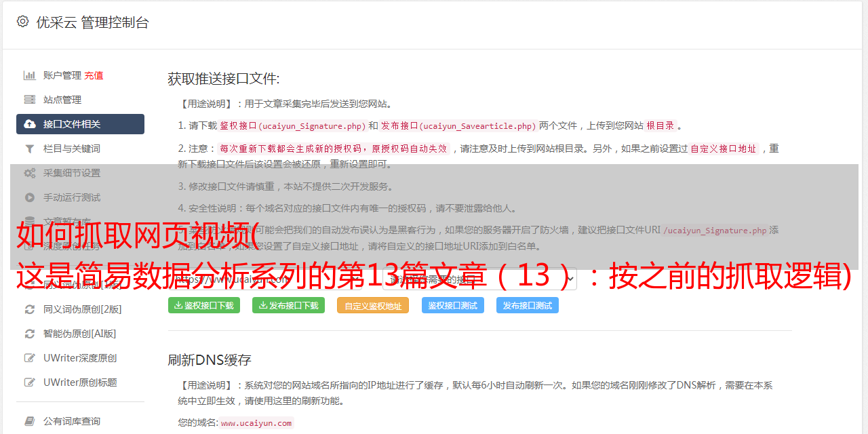The image size is (868, 434).
Task: Open UWriter原创标题 menu item
Action: (x=80, y=382)
